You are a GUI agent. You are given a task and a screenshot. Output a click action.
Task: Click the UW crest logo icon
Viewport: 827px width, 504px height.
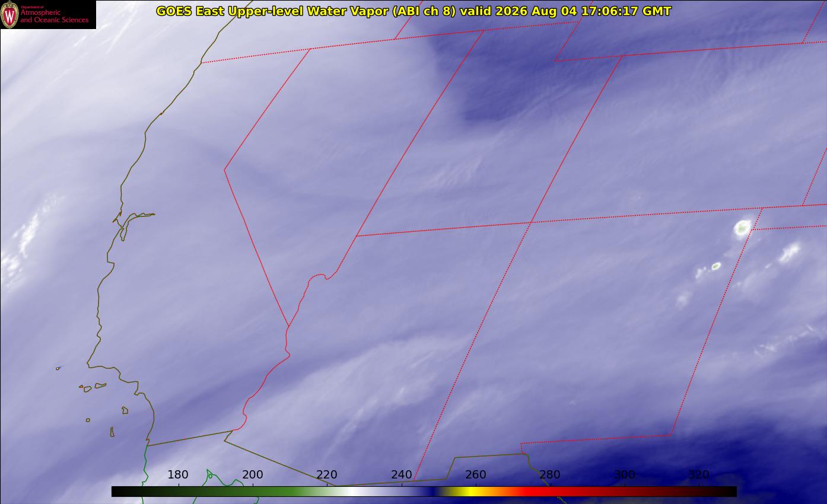10,14
